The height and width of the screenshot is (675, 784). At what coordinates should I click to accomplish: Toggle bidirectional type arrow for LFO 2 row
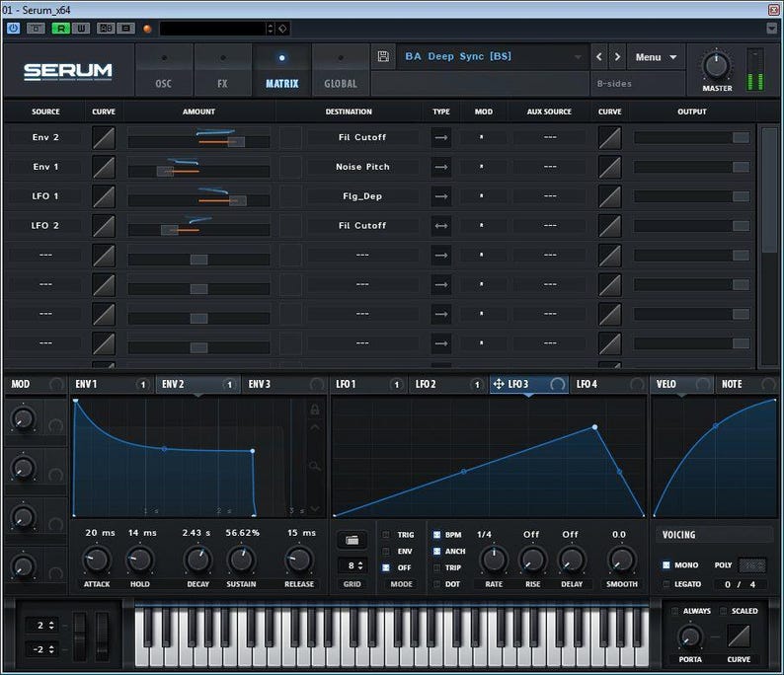click(x=441, y=226)
